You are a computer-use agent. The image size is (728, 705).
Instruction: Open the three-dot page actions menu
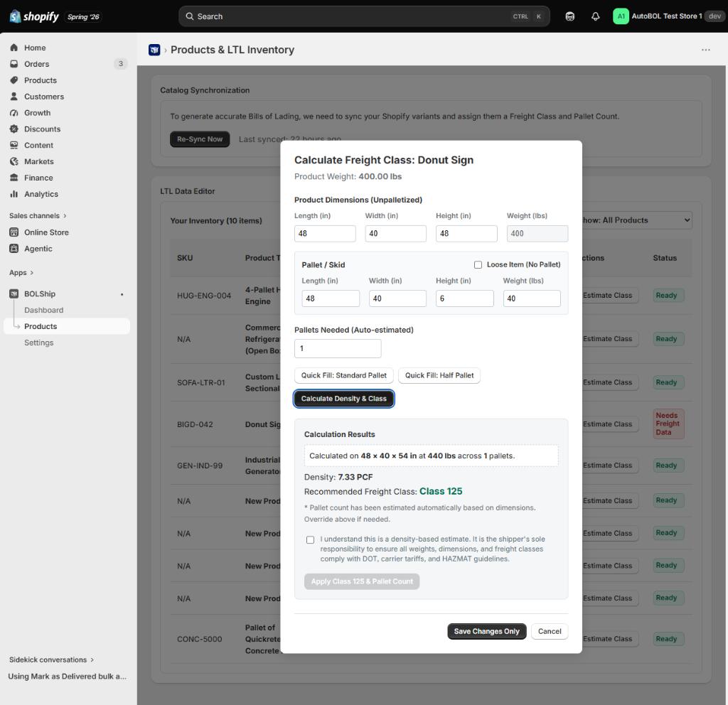706,50
